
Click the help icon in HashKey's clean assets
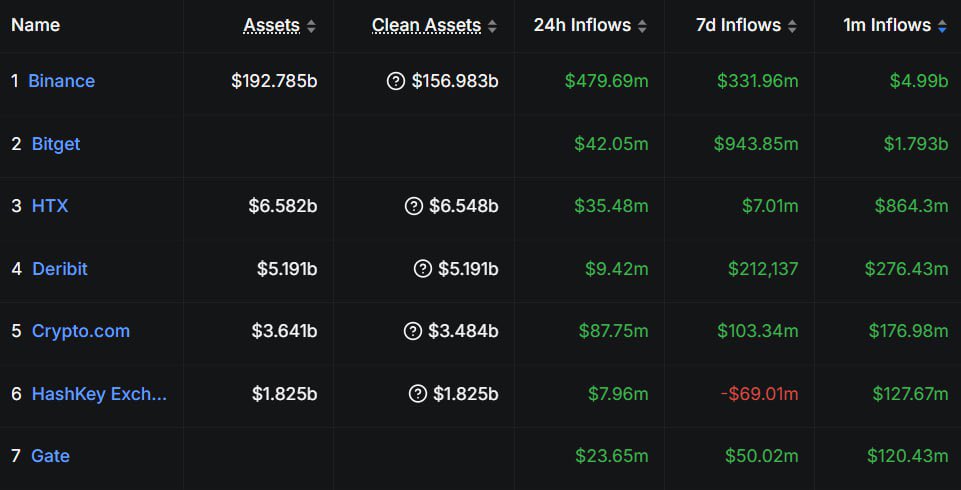click(x=418, y=394)
